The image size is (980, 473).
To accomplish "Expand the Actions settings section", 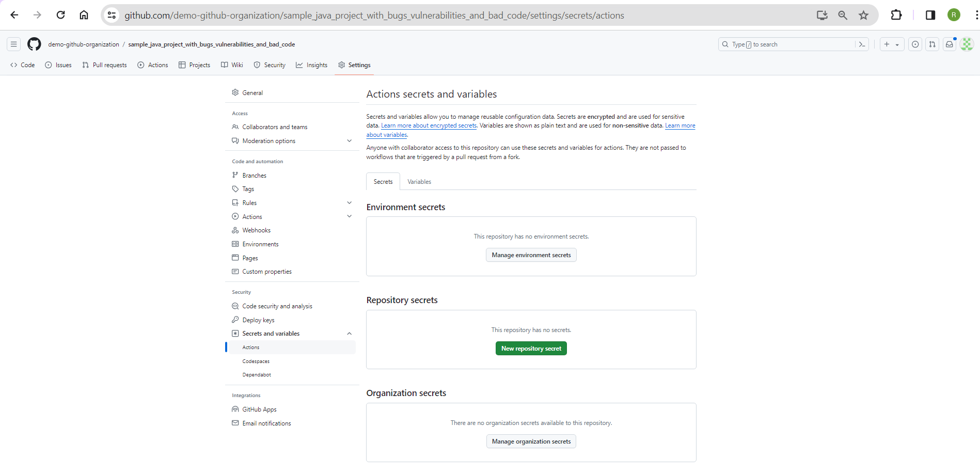I will [350, 216].
